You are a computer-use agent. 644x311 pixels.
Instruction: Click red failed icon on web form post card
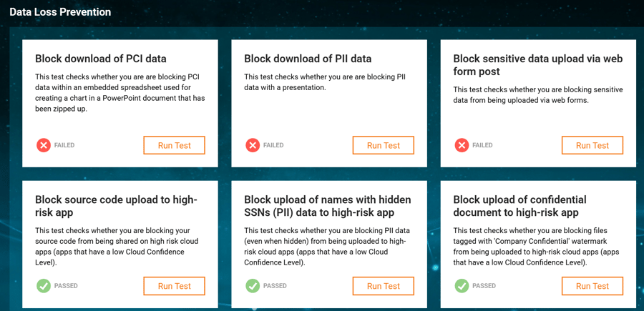tap(462, 145)
